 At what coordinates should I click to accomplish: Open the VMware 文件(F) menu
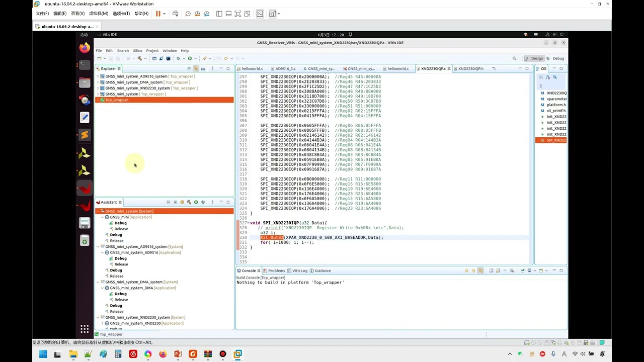pyautogui.click(x=42, y=14)
